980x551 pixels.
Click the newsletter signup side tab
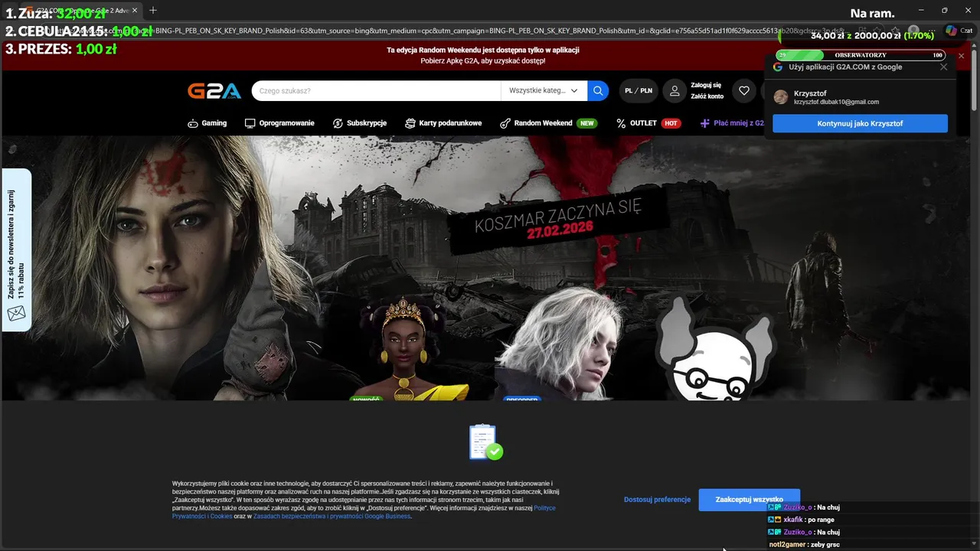(16, 249)
